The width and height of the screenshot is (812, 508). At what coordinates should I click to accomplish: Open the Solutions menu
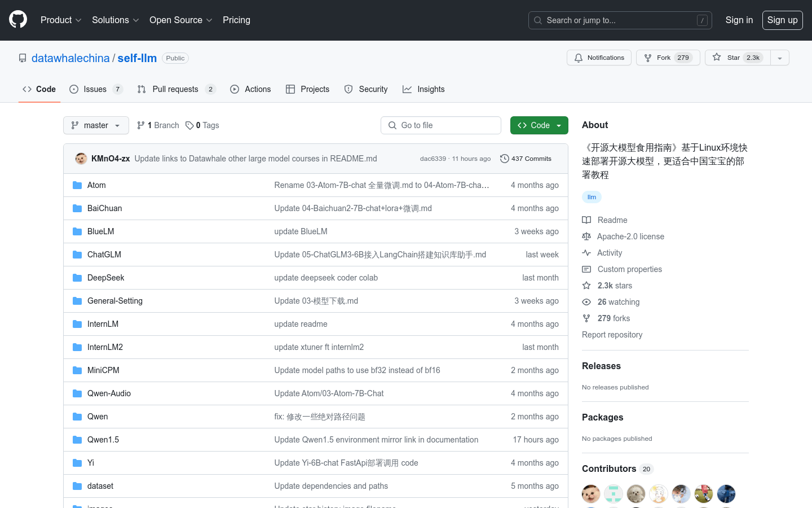pos(115,20)
